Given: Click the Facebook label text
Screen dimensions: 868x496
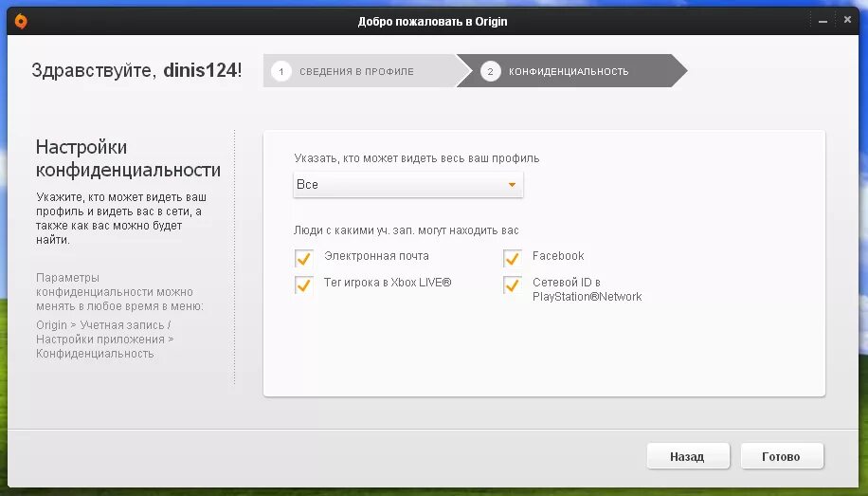Looking at the screenshot, I should 558,256.
